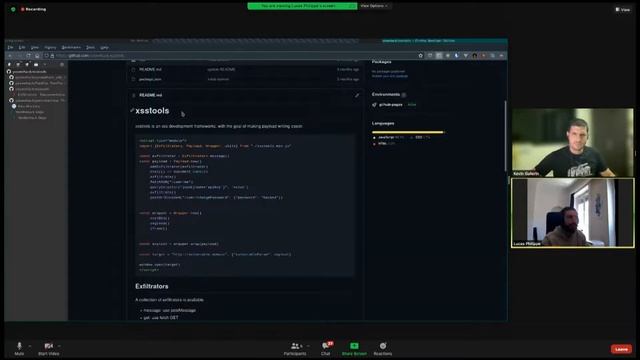Select Lucas Philippe's video thumbnail
This screenshot has width=640, height=360.
coord(573,213)
